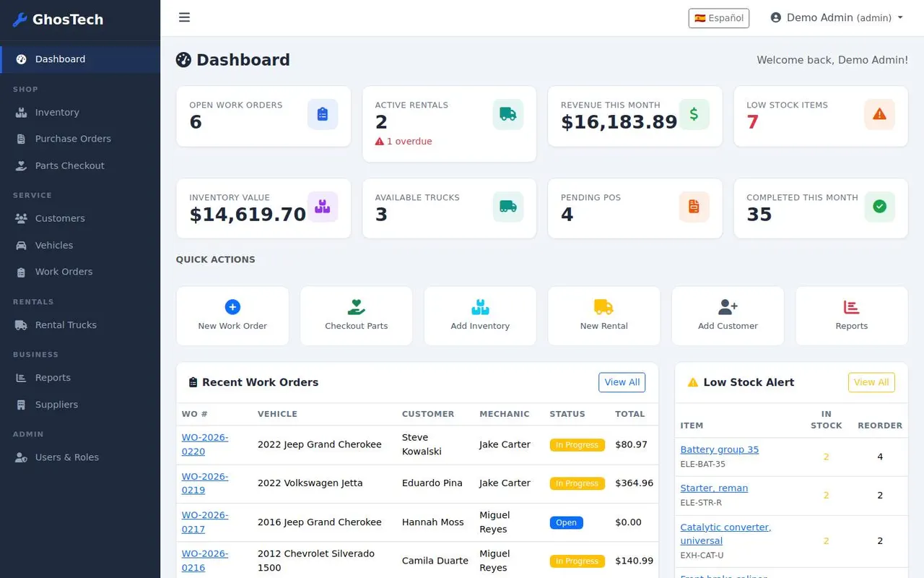Click the Low Stock Items warning icon
The width and height of the screenshot is (924, 578).
point(879,114)
